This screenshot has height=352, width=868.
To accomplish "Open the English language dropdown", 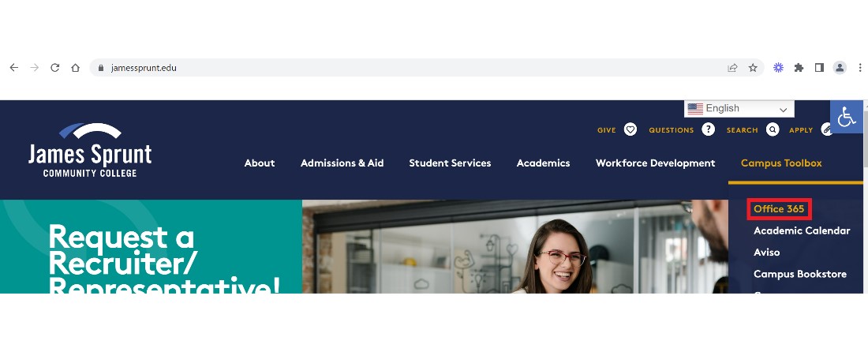I will click(x=739, y=108).
